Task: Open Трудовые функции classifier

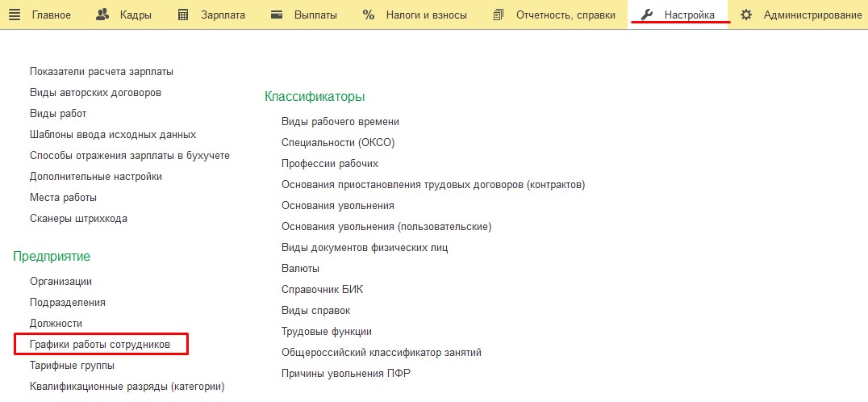Action: click(327, 332)
